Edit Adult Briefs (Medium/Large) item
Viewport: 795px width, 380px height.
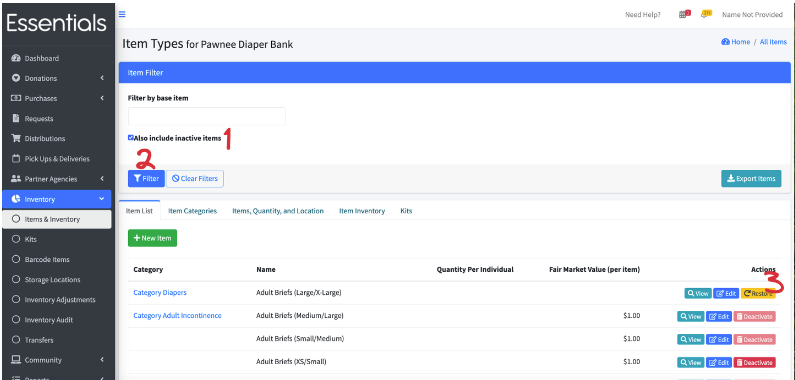click(719, 316)
